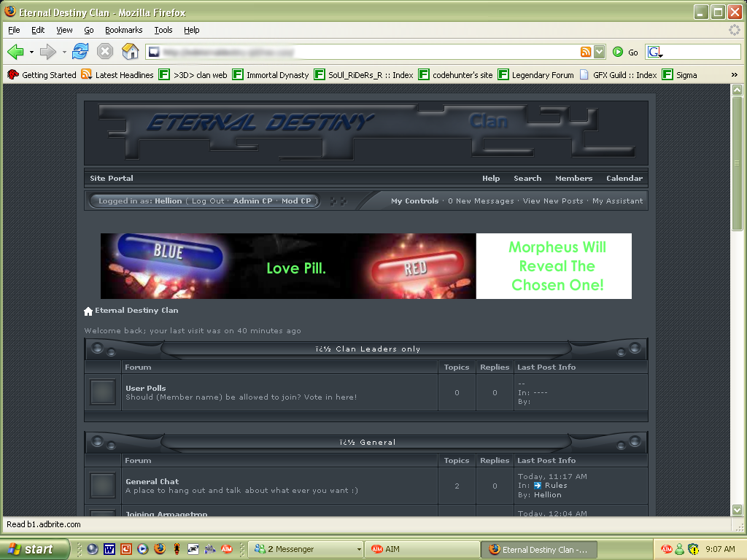The image size is (747, 560).
Task: Open the Admin CP link
Action: (x=252, y=201)
